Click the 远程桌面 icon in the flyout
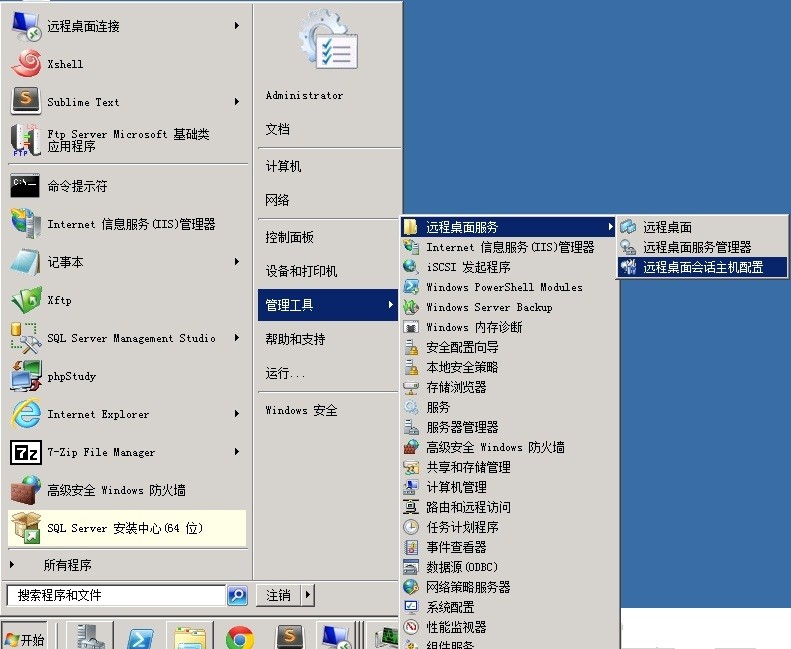The height and width of the screenshot is (649, 791). click(x=628, y=227)
